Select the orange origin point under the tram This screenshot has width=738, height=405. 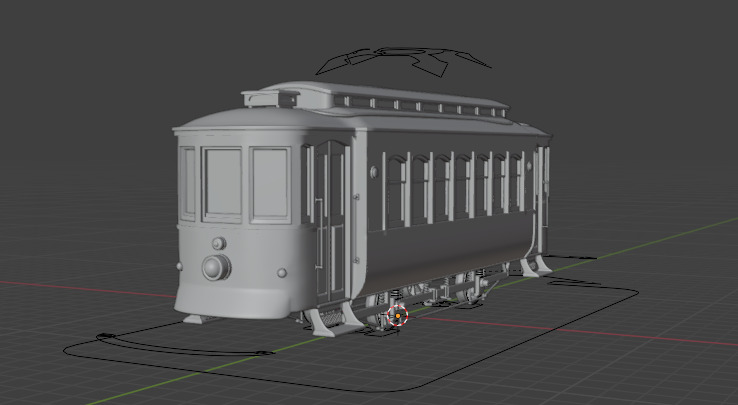pyautogui.click(x=398, y=315)
